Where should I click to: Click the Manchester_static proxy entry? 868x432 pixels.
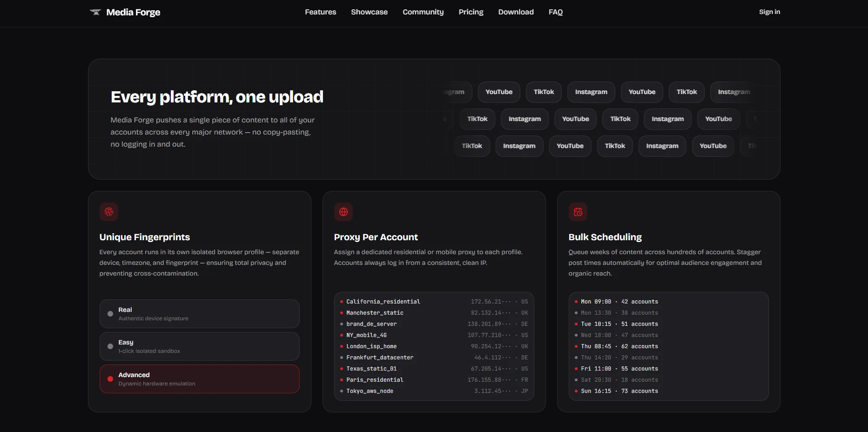click(434, 313)
